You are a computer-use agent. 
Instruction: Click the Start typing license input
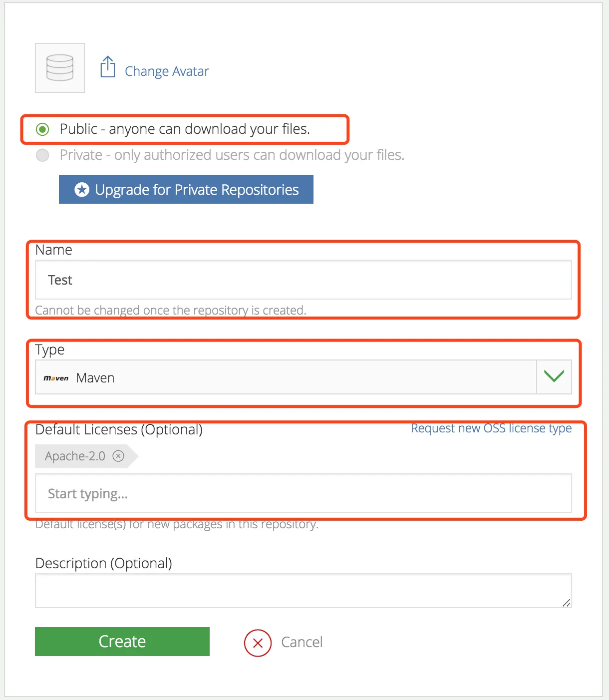[x=303, y=493]
